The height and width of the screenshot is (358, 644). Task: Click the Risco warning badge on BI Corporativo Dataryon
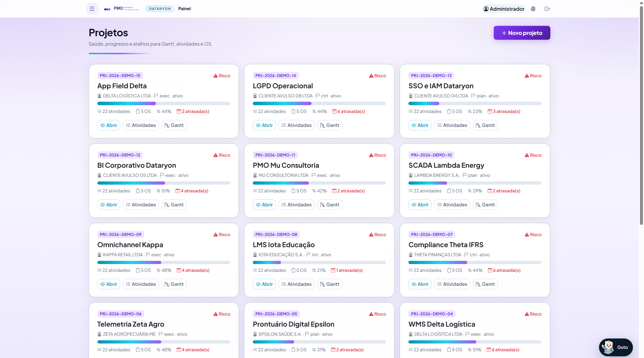[222, 155]
